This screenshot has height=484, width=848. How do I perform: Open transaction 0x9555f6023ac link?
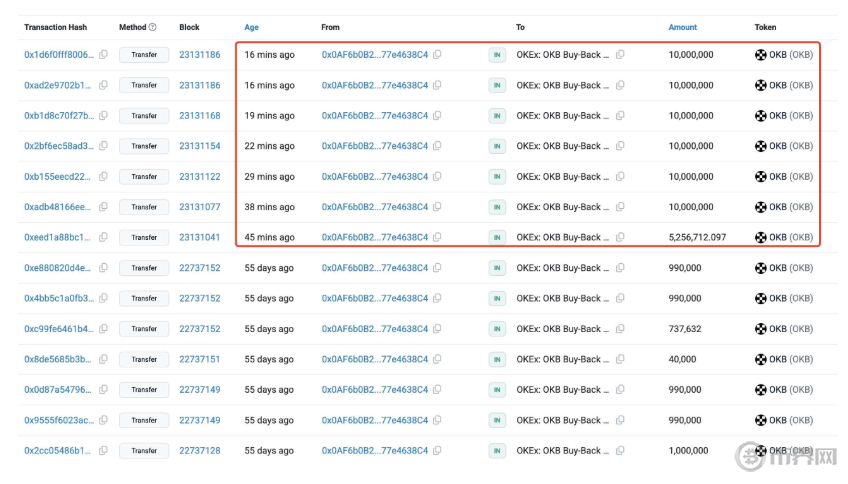[58, 420]
